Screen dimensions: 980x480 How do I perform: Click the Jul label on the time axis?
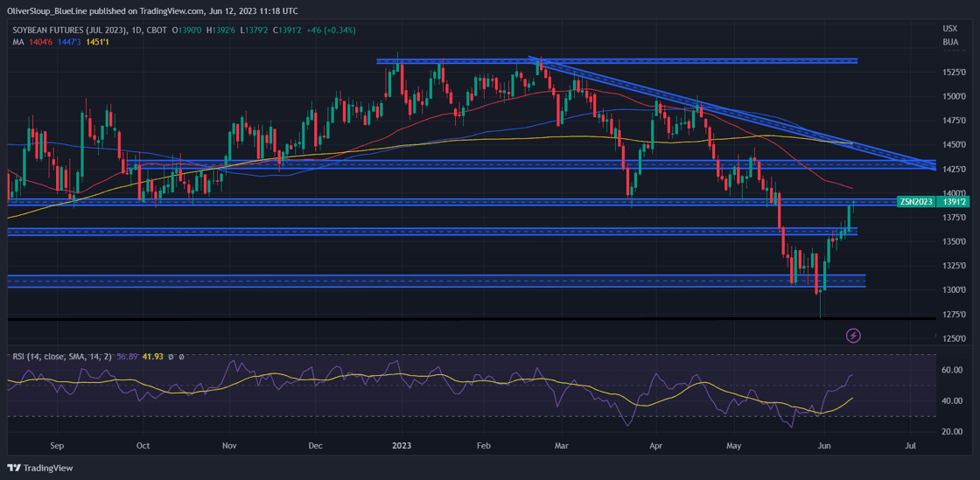coord(911,446)
